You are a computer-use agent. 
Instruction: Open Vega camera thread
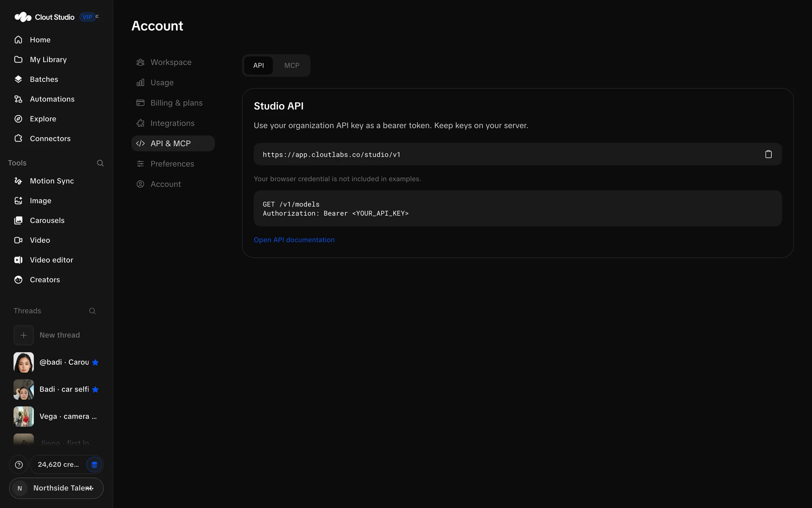pyautogui.click(x=56, y=417)
